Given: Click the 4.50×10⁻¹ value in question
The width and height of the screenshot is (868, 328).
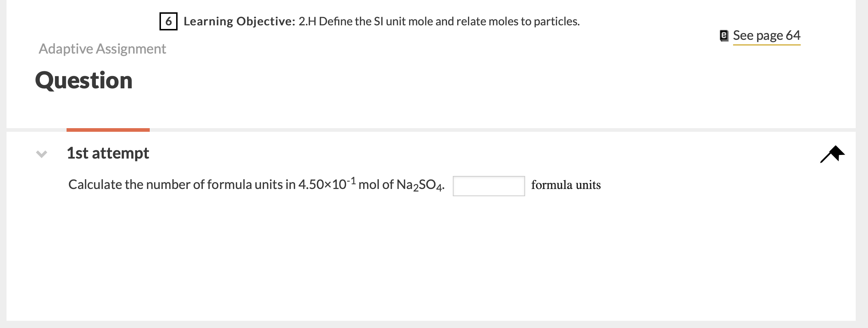Looking at the screenshot, I should [x=327, y=184].
